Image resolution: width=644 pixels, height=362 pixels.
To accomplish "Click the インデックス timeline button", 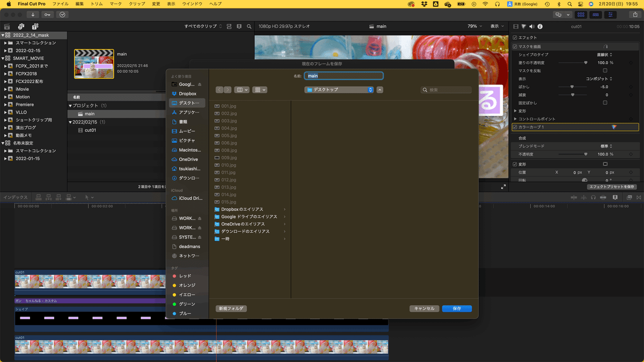I will pyautogui.click(x=15, y=197).
